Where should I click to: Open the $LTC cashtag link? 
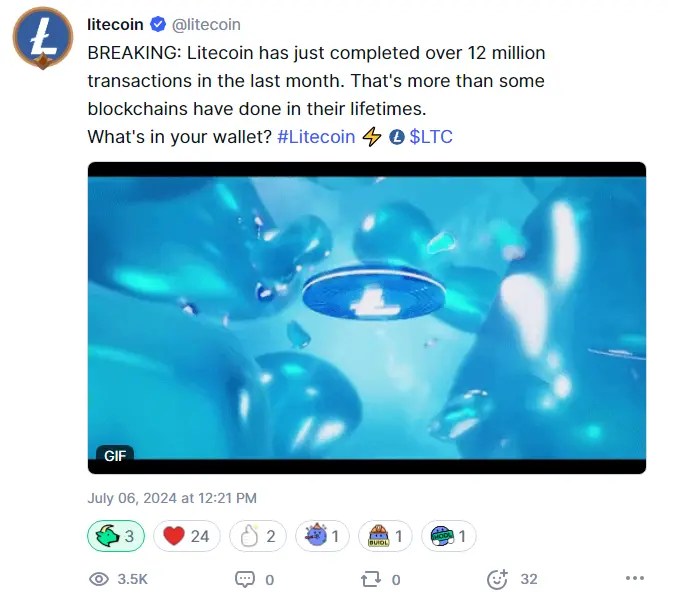click(x=431, y=137)
